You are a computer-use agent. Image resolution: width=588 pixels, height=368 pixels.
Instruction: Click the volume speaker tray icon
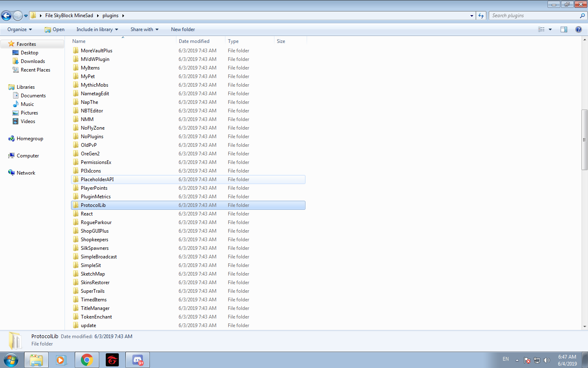point(547,360)
